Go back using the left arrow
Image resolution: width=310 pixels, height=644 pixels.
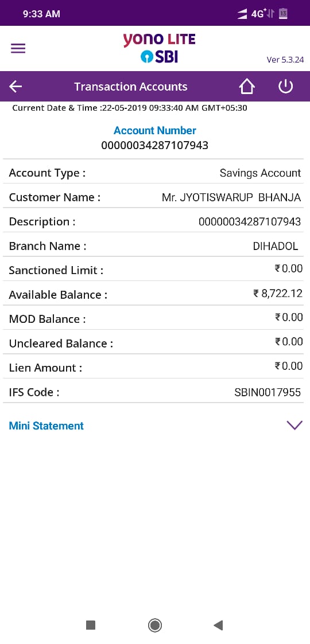pos(15,86)
